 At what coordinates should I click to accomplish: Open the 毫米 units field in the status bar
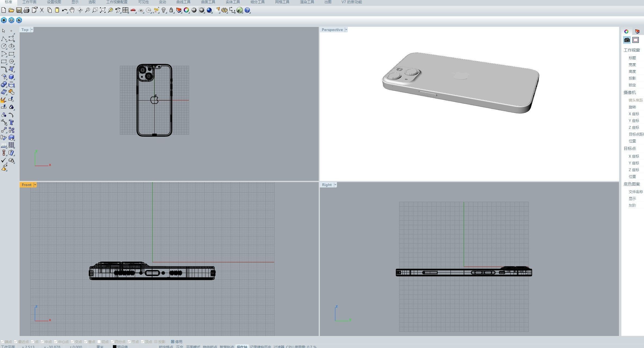[100, 347]
